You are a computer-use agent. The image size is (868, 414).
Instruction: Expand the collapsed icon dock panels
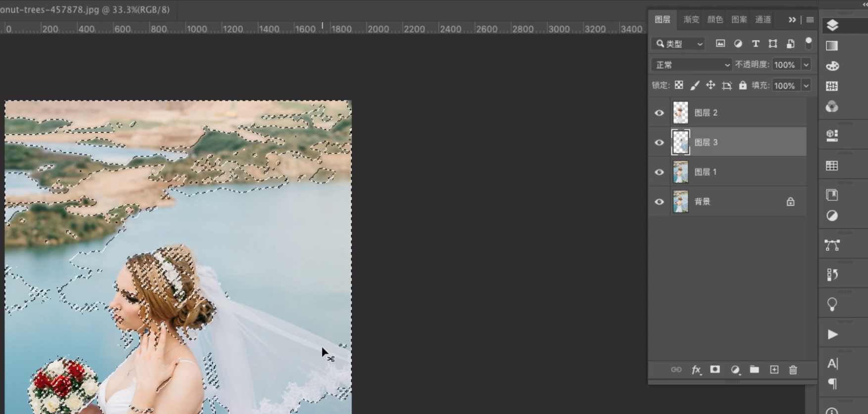click(865, 4)
